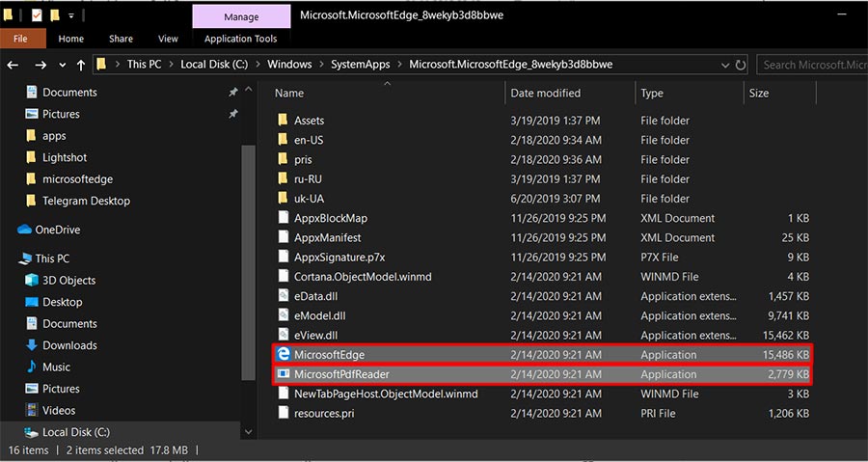This screenshot has height=462, width=868.
Task: Switch to the Share ribbon tab
Action: coord(121,39)
